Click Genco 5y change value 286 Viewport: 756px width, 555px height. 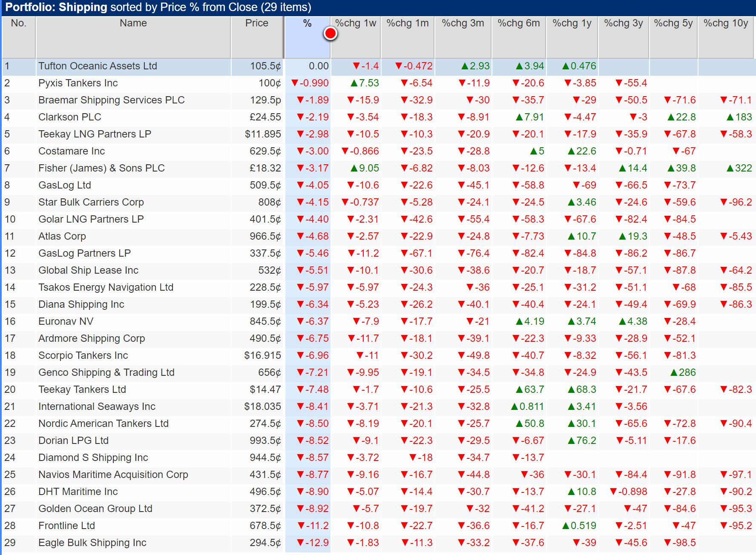[x=683, y=372]
